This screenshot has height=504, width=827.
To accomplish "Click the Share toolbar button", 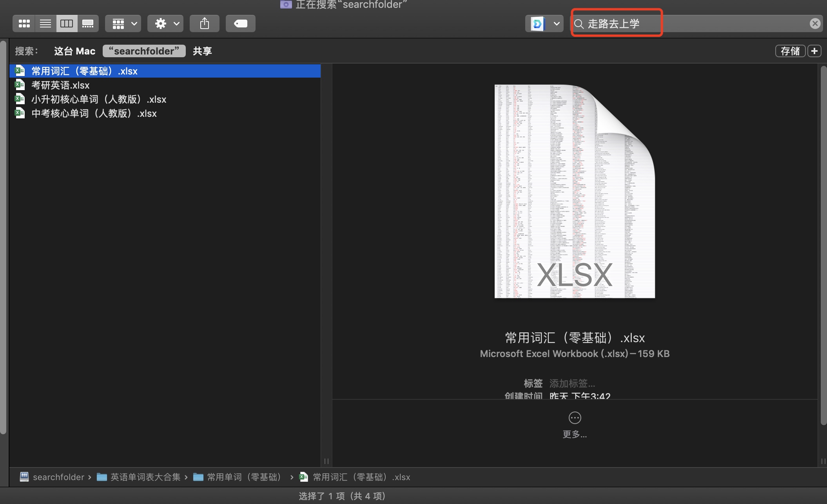I will (x=205, y=24).
